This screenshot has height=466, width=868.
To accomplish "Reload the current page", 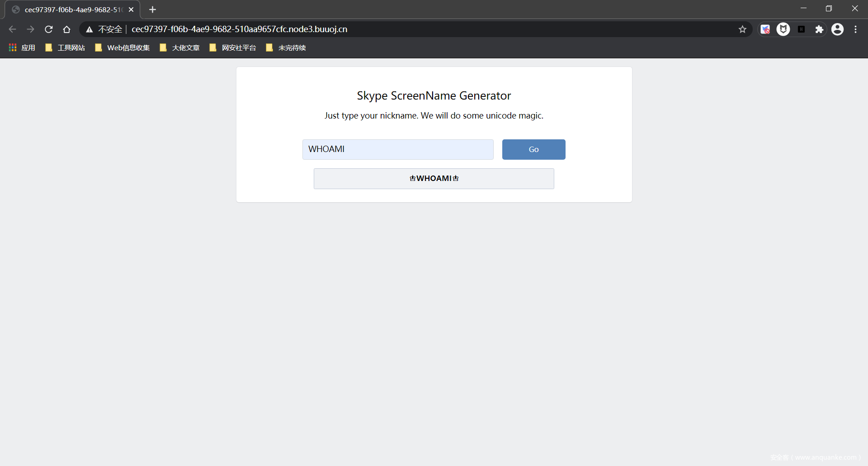I will (49, 29).
